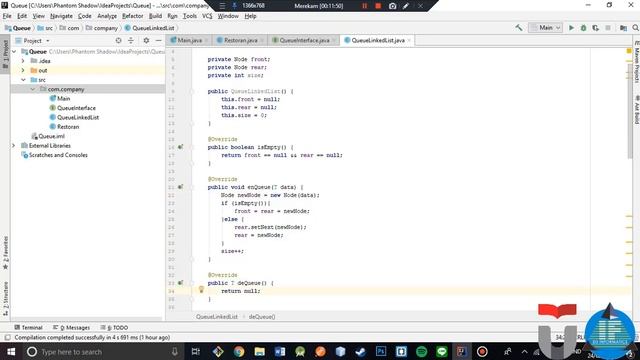The height and width of the screenshot is (360, 640).
Task: Open the Messages tool window
Action: [71, 327]
